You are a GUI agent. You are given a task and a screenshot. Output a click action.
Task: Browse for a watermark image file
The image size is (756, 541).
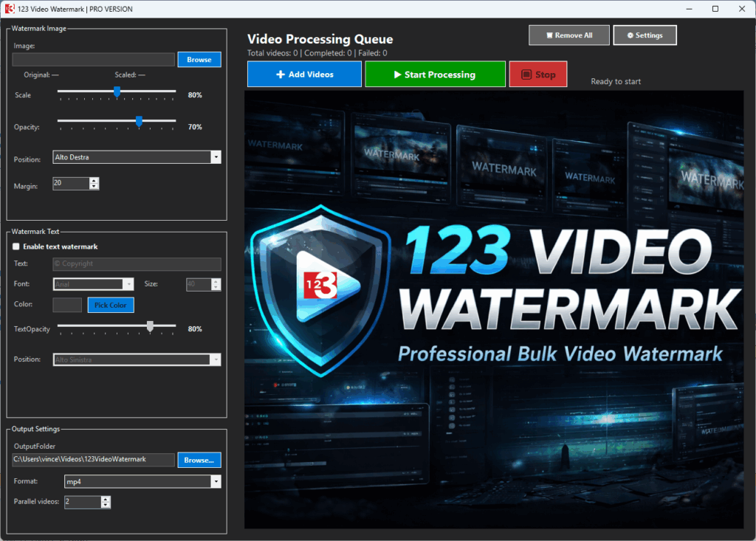(199, 60)
